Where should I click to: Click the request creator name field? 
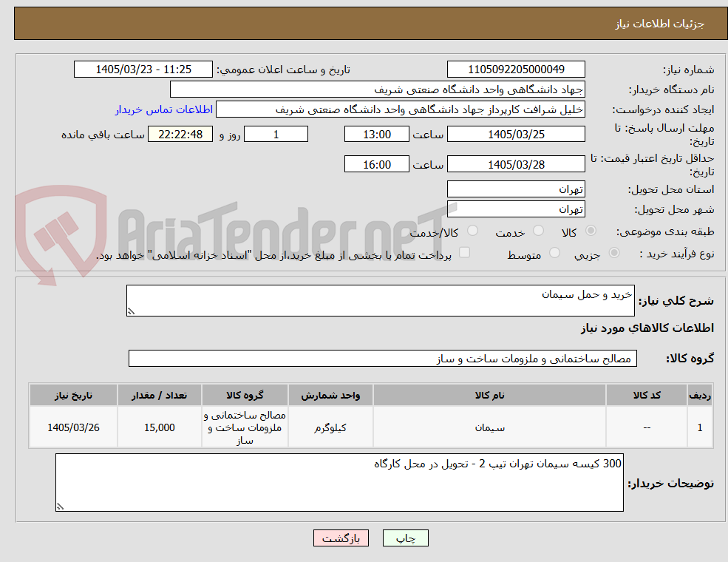pos(400,109)
